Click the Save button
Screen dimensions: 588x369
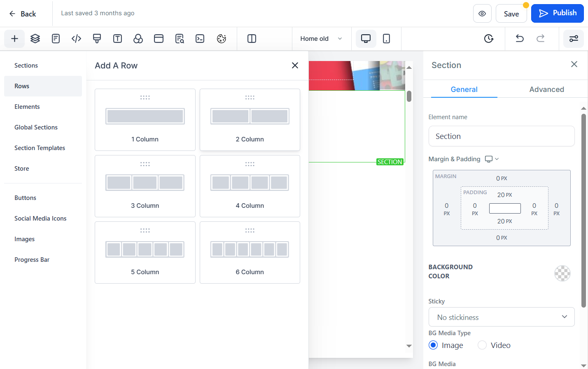point(511,14)
